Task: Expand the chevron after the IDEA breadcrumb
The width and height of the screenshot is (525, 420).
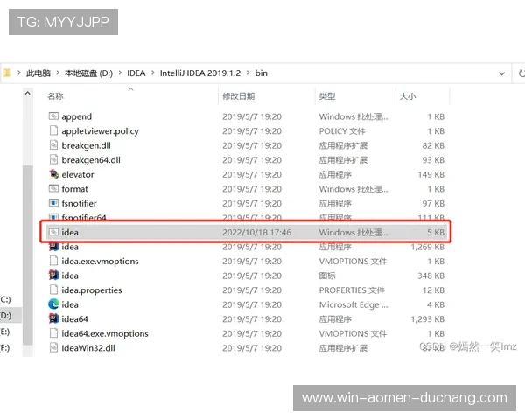Action: pyautogui.click(x=153, y=73)
